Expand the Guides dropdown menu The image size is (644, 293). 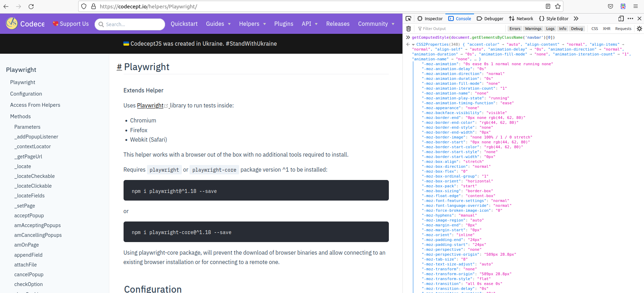pos(218,24)
